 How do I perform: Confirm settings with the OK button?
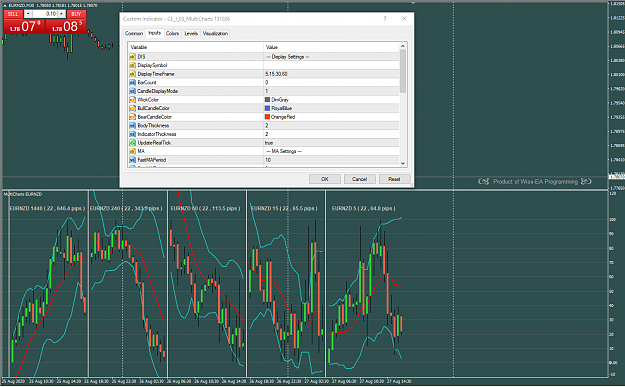[x=325, y=179]
